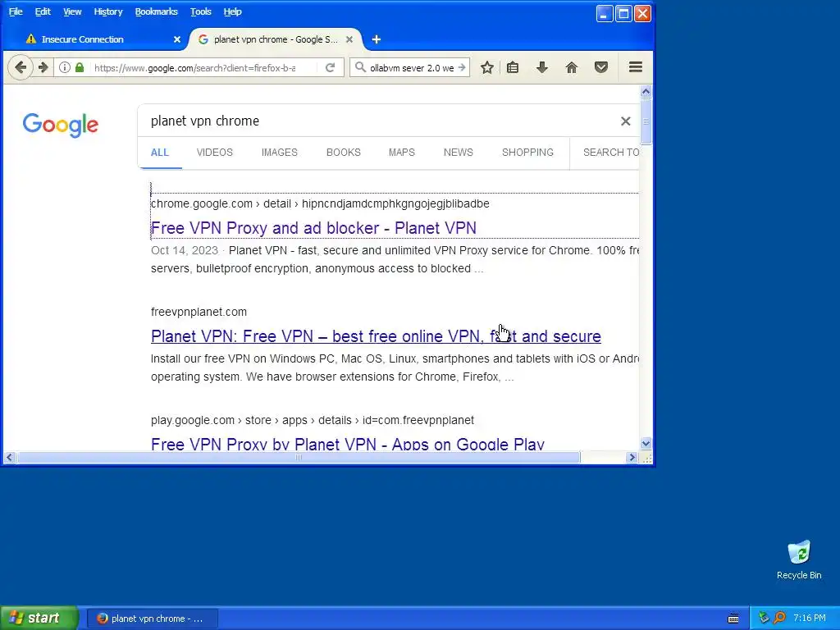The width and height of the screenshot is (840, 630).
Task: Switch to MAPS results
Action: (402, 153)
